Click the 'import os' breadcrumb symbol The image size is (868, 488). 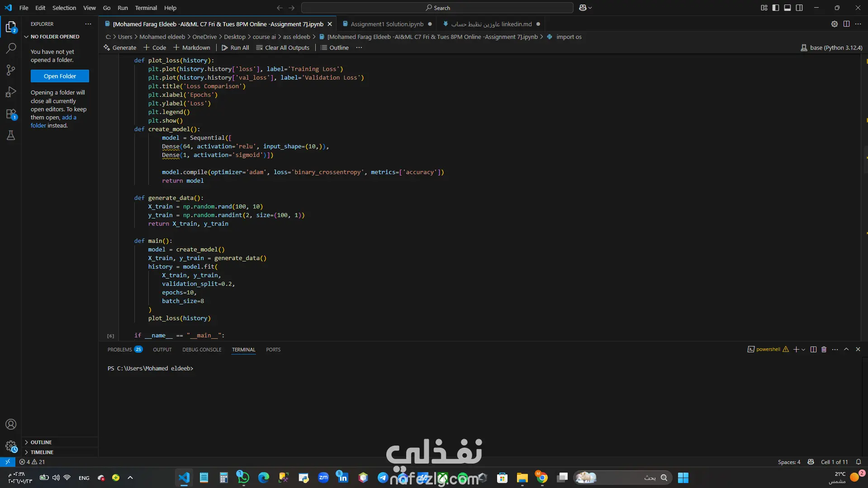pos(569,37)
